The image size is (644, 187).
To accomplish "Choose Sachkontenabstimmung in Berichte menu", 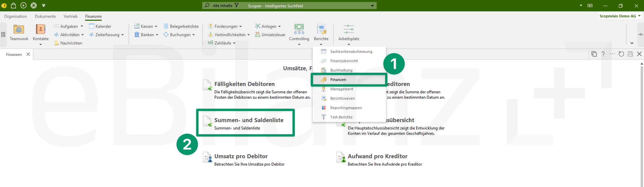I will [x=349, y=52].
